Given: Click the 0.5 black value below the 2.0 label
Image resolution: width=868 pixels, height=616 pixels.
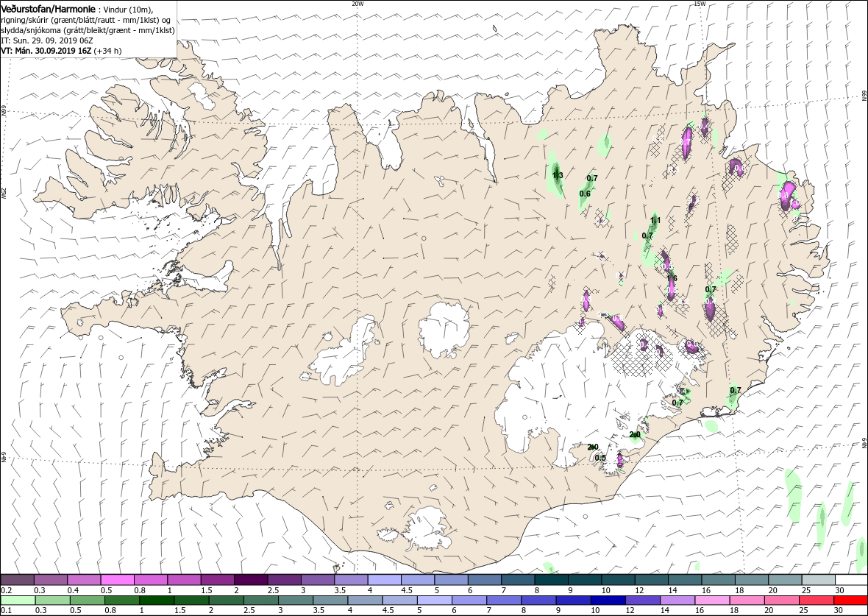Looking at the screenshot, I should (600, 458).
